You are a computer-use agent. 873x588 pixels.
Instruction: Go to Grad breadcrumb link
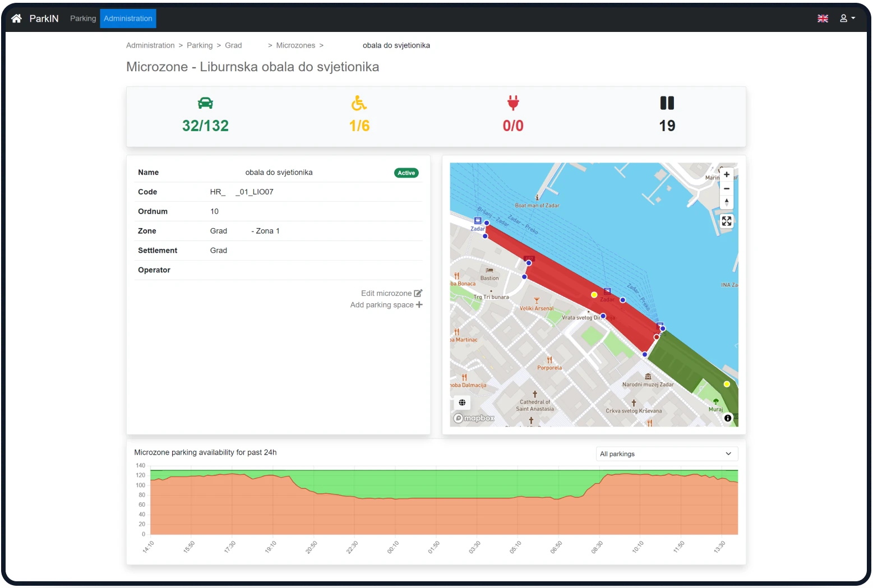233,45
